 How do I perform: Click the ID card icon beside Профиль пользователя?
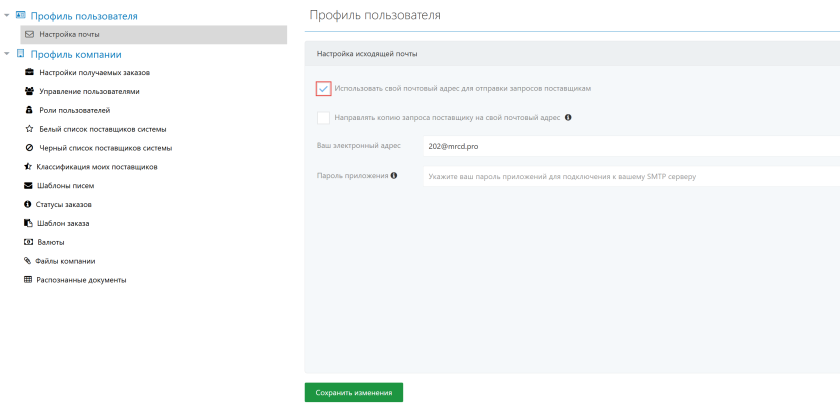21,16
